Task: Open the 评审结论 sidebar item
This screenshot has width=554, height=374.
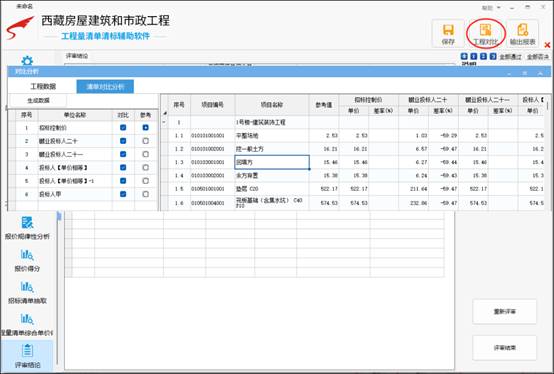Action: (x=27, y=356)
